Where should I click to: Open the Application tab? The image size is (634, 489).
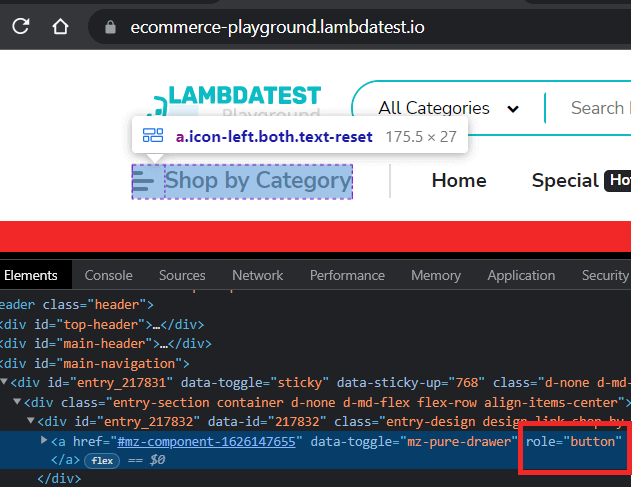521,275
